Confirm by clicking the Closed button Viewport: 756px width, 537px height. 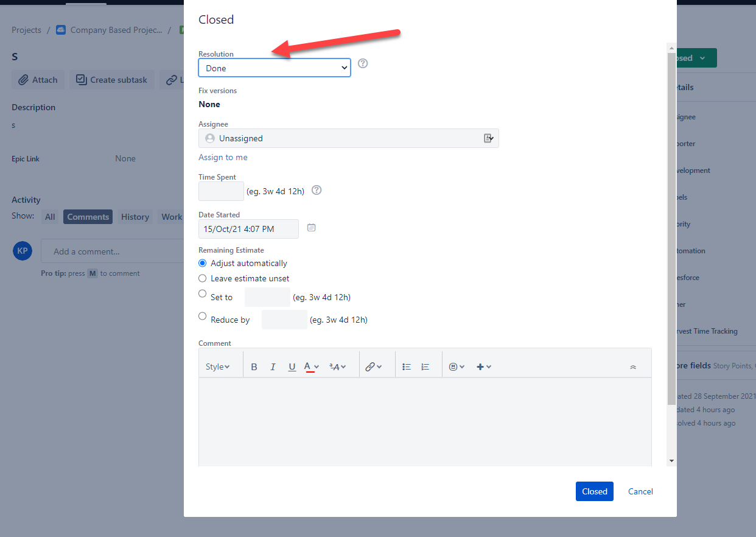594,491
